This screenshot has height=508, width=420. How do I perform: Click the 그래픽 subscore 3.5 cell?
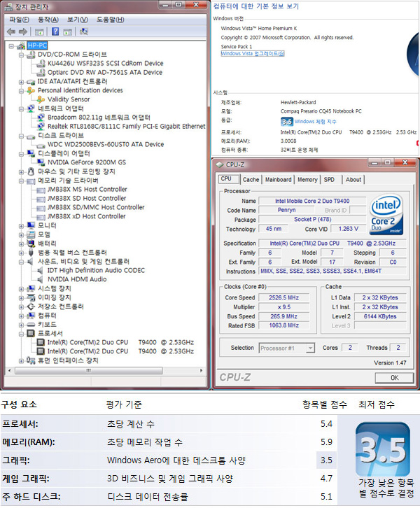click(x=326, y=460)
